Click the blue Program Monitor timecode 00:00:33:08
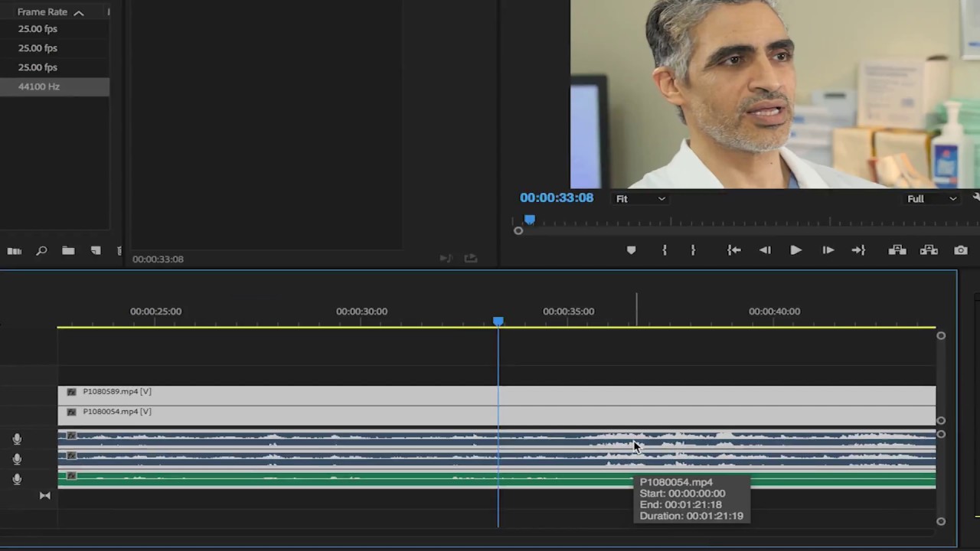The width and height of the screenshot is (980, 551). [x=557, y=197]
